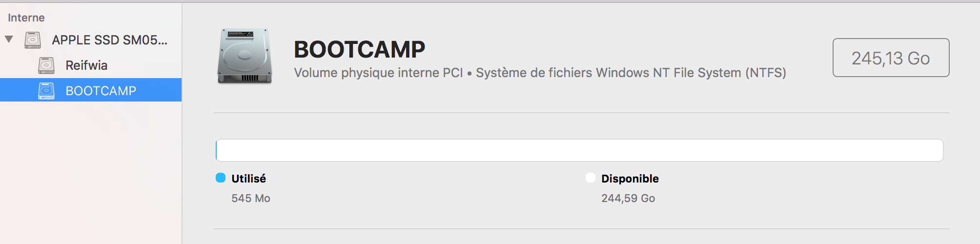The height and width of the screenshot is (244, 980).
Task: Click the BOOTCAMP volume title
Action: [359, 49]
